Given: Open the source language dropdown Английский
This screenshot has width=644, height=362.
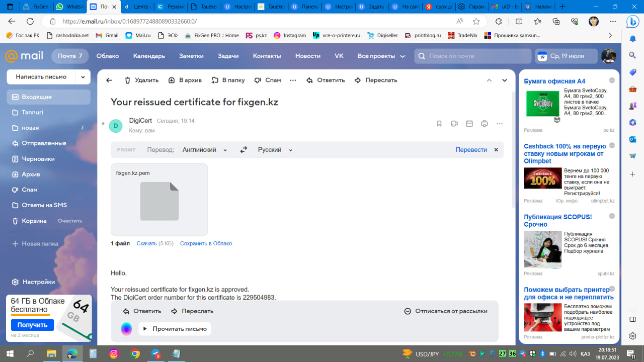Looking at the screenshot, I should (205, 150).
